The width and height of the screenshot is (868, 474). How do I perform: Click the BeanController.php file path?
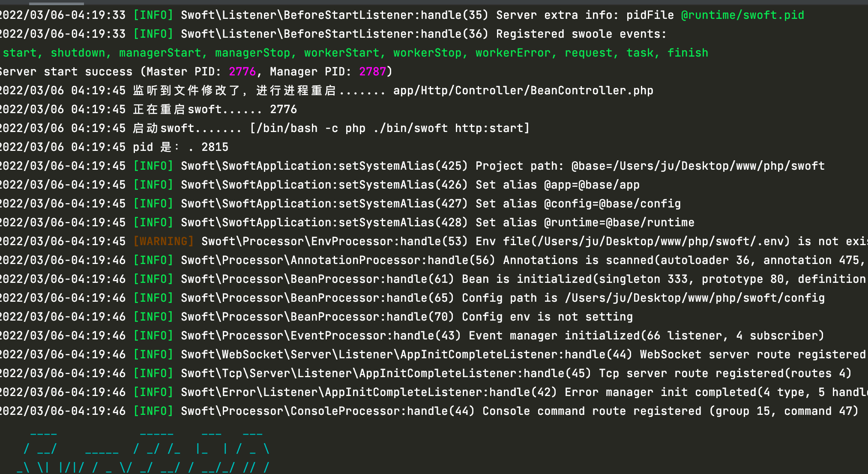523,90
